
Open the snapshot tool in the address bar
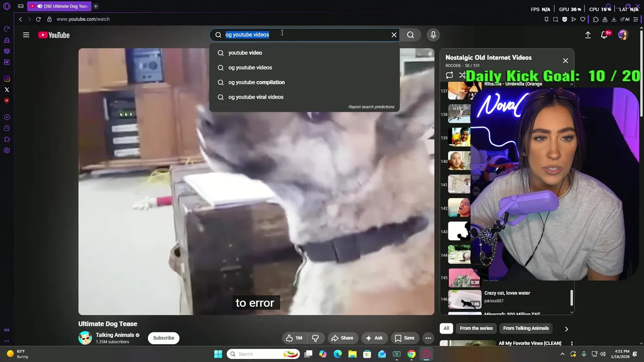(555, 19)
